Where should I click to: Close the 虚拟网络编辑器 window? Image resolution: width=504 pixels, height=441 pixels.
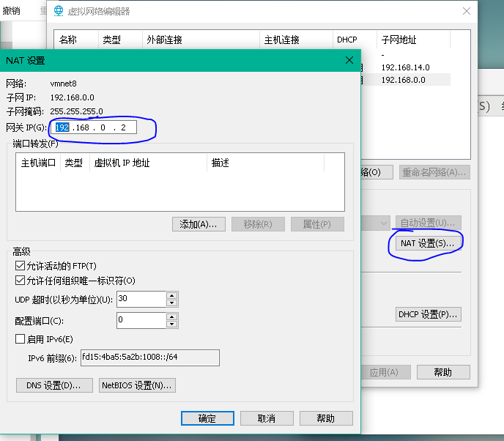467,11
